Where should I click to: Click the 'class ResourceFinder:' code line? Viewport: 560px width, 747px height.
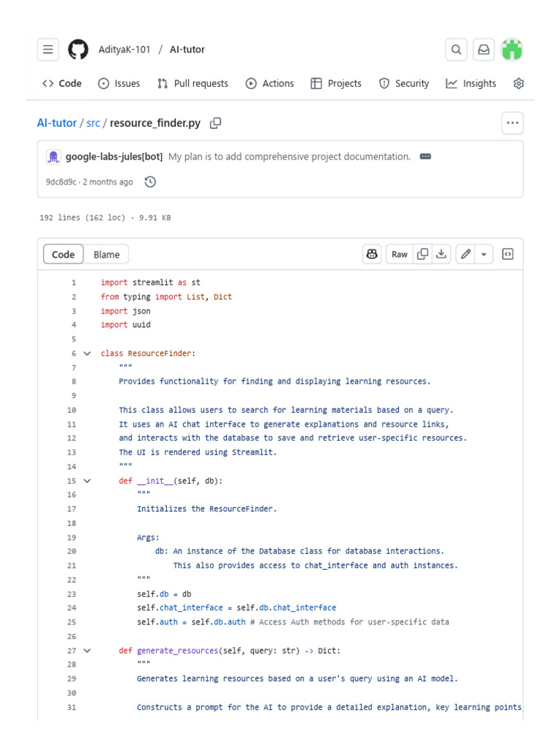click(x=148, y=354)
